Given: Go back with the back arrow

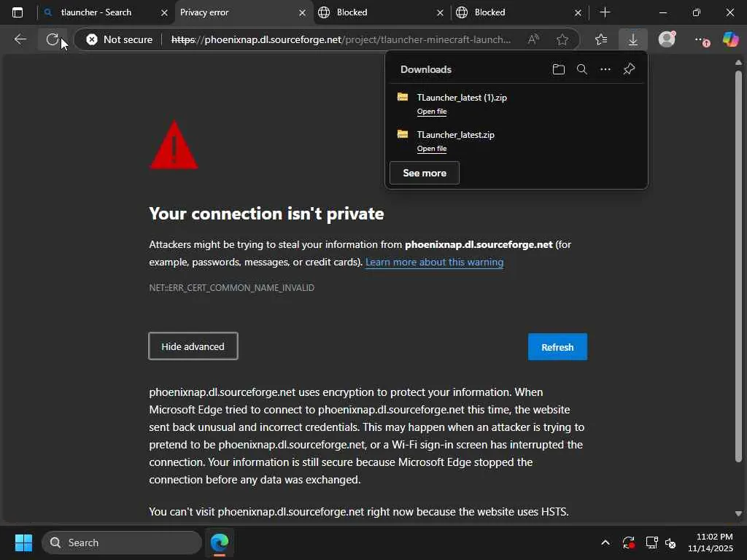Looking at the screenshot, I should coord(20,39).
